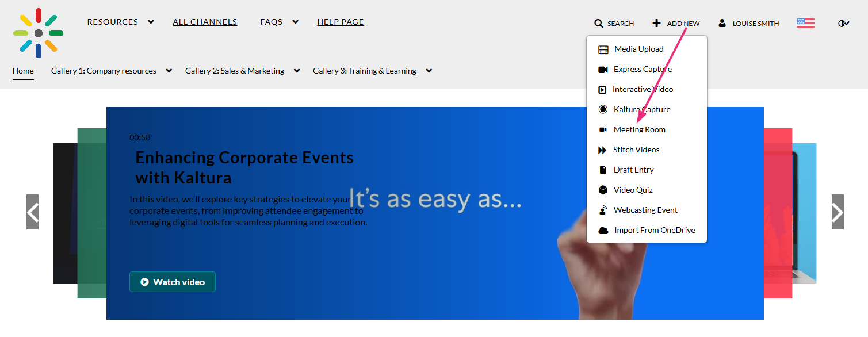Click the Meeting Room small camera icon
The image size is (868, 337).
tap(603, 129)
